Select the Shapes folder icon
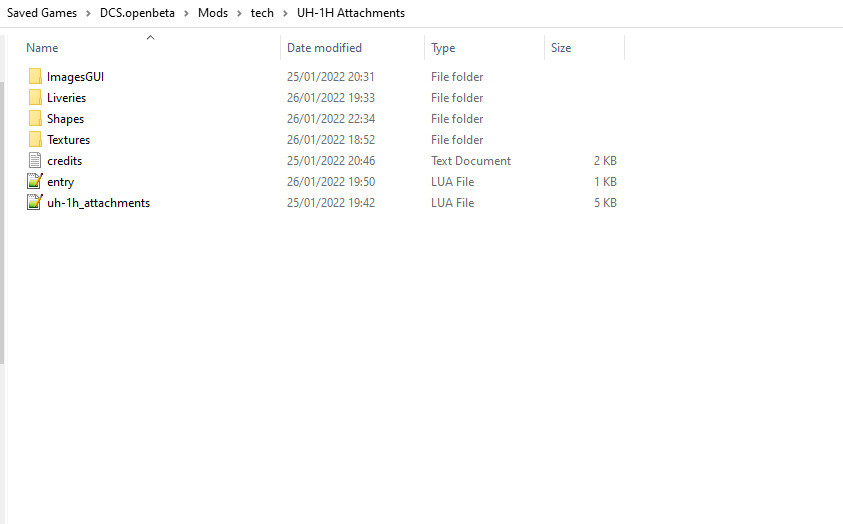The width and height of the screenshot is (843, 524). pos(35,119)
